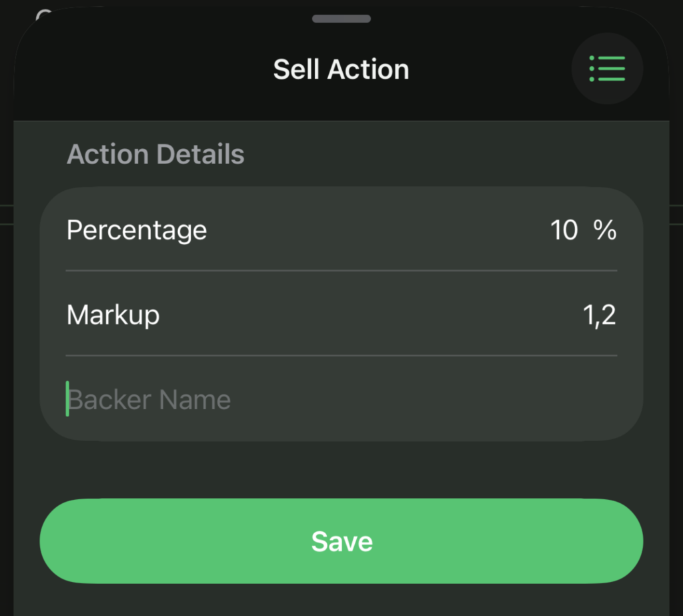Edit the Markup value 1,2
Screen dimensions: 683x616
tap(599, 315)
